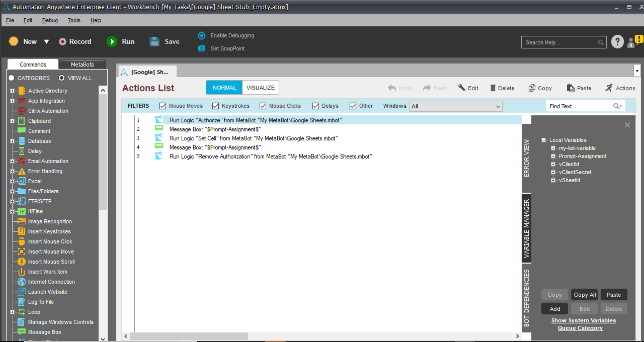
Task: Click the Undo arrow icon
Action: point(392,88)
